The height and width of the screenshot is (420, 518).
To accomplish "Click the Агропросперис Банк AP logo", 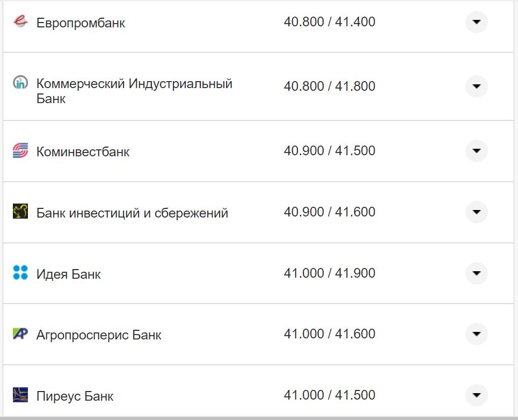I will click(x=20, y=334).
